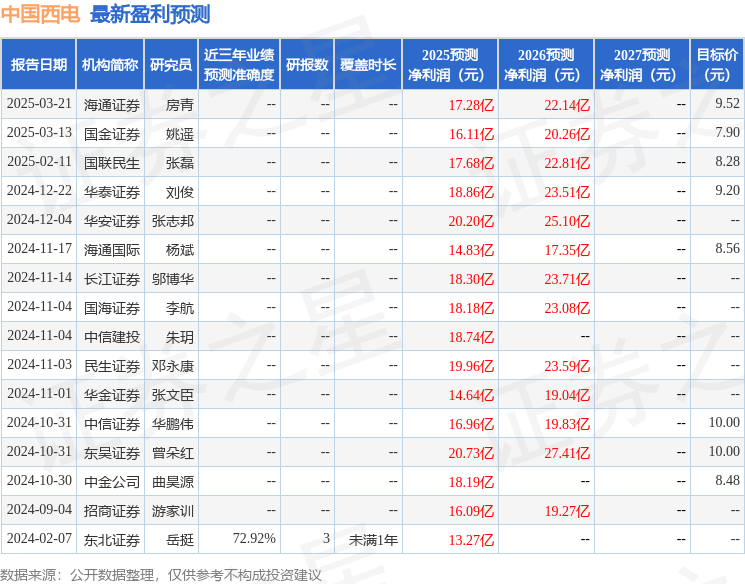Screen dimensions: 745x584
Task: Select the 2027预测净利润 column header
Action: tap(642, 65)
